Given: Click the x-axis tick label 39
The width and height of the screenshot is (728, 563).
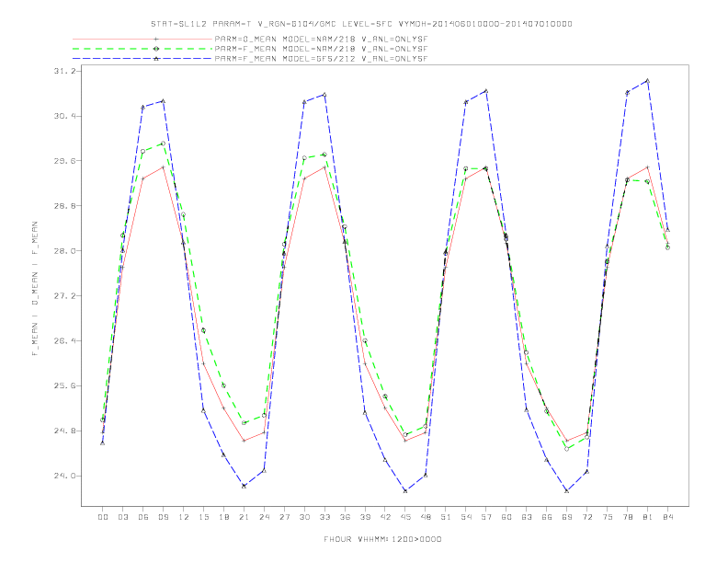Looking at the screenshot, I should pyautogui.click(x=365, y=517).
